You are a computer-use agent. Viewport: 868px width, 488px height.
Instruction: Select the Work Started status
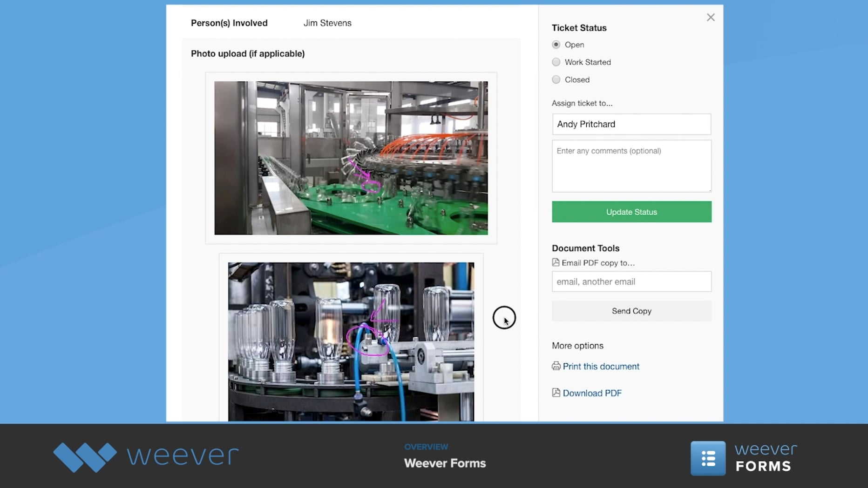tap(556, 62)
